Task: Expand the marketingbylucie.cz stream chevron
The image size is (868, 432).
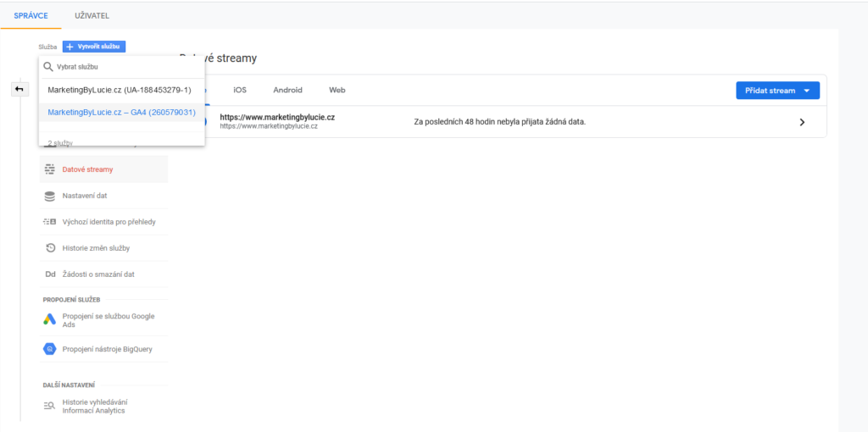Action: point(802,122)
